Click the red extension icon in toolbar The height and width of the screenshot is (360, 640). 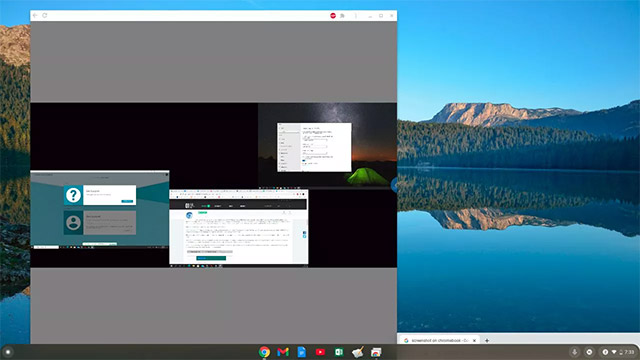(333, 16)
